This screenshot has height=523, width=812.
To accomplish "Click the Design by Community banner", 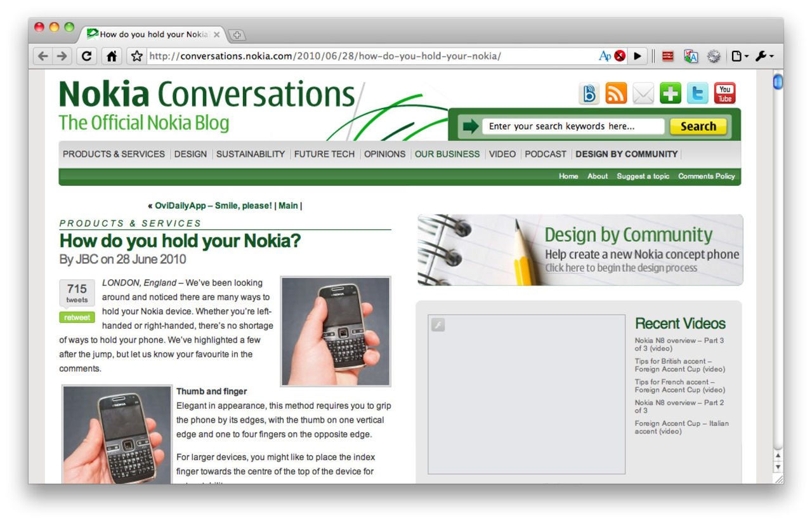I will (580, 250).
